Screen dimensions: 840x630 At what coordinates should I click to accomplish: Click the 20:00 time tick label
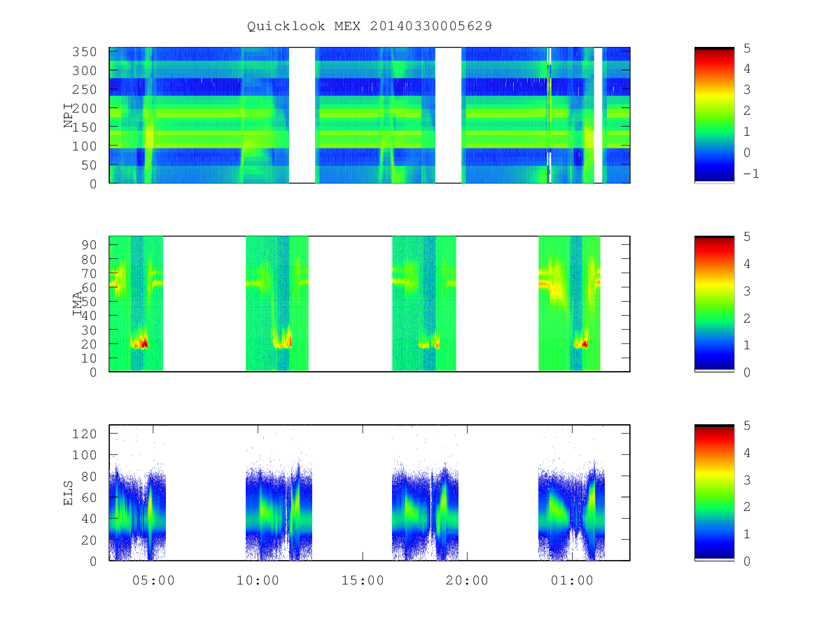click(468, 580)
